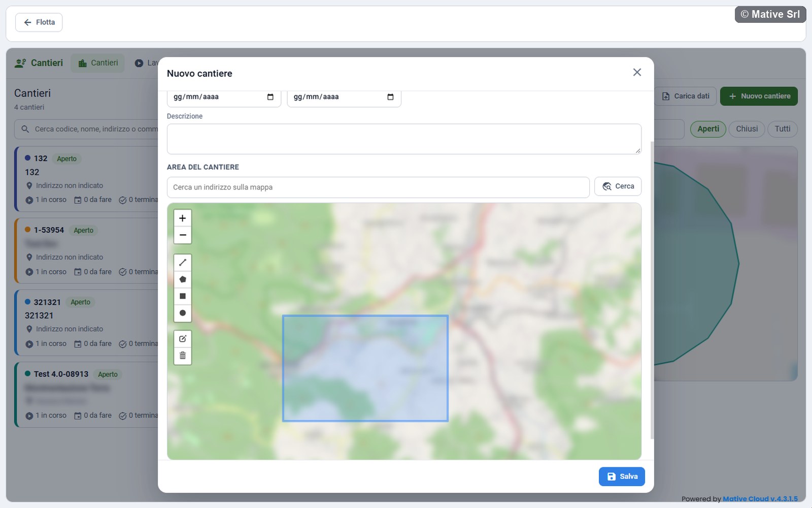
Task: Activate the delete layers trash tool
Action: 183,356
